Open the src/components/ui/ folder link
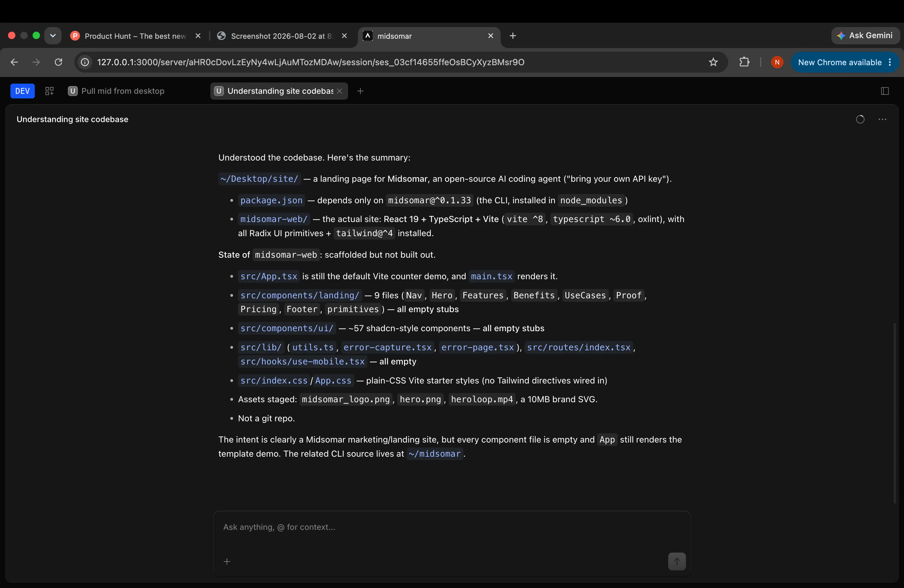 click(x=287, y=328)
